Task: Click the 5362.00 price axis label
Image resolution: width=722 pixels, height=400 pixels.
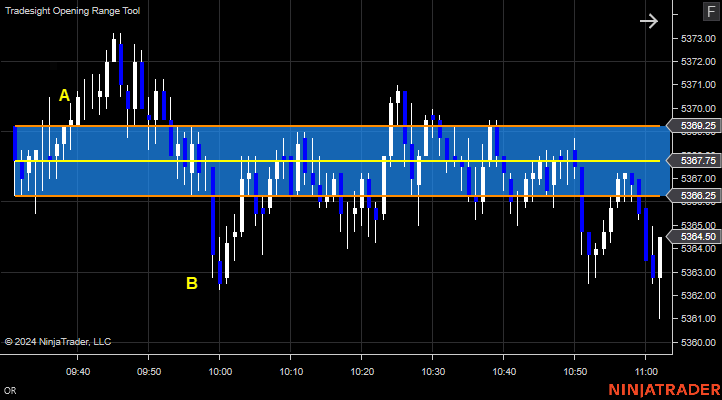Action: pos(698,296)
